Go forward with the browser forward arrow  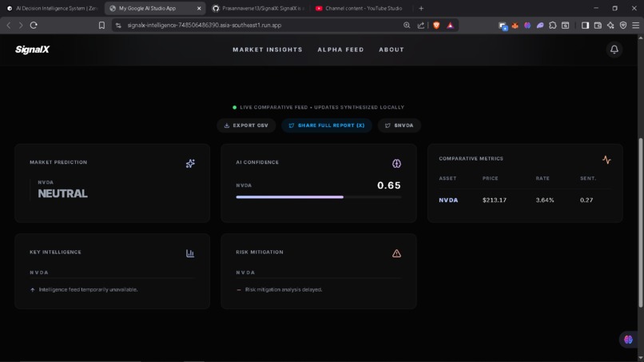click(21, 25)
